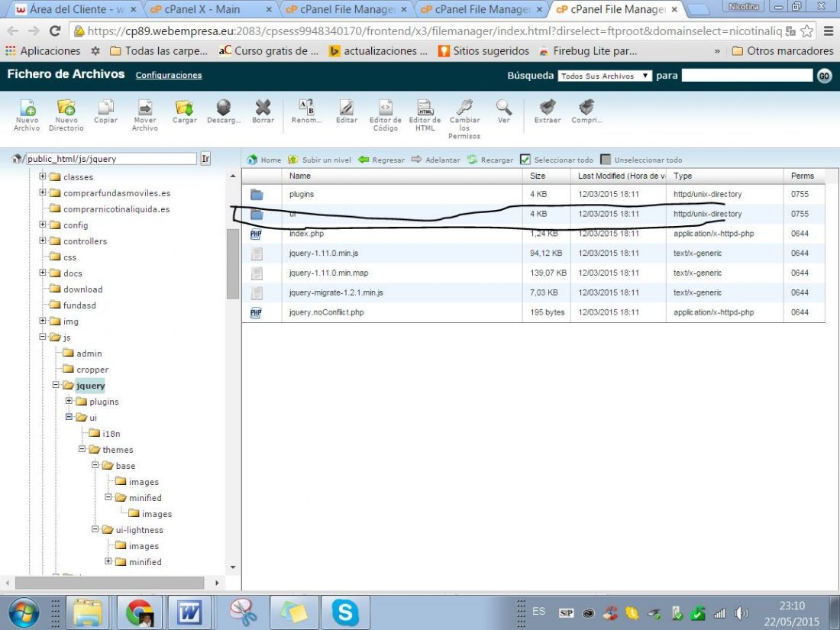Viewport: 840px width, 630px height.
Task: Compress files with the Comprimir icon
Action: click(x=586, y=111)
